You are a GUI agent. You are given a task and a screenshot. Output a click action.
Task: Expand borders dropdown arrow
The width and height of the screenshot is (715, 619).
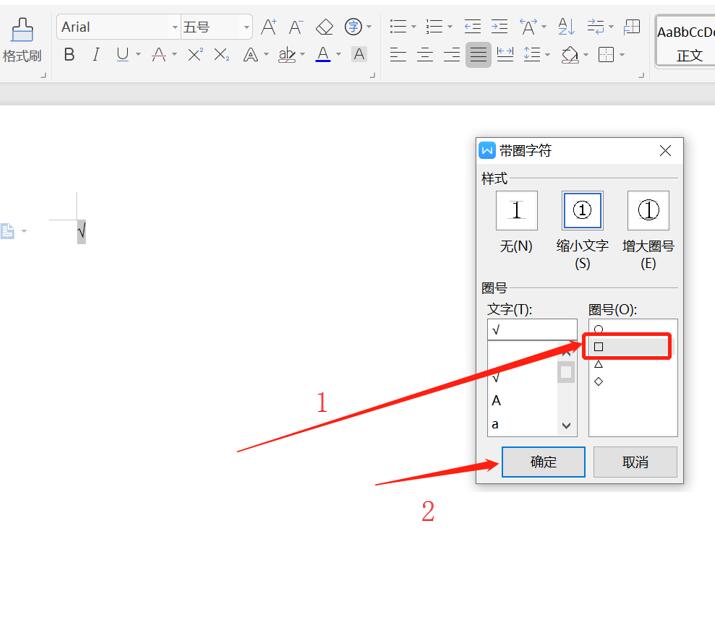pyautogui.click(x=622, y=55)
